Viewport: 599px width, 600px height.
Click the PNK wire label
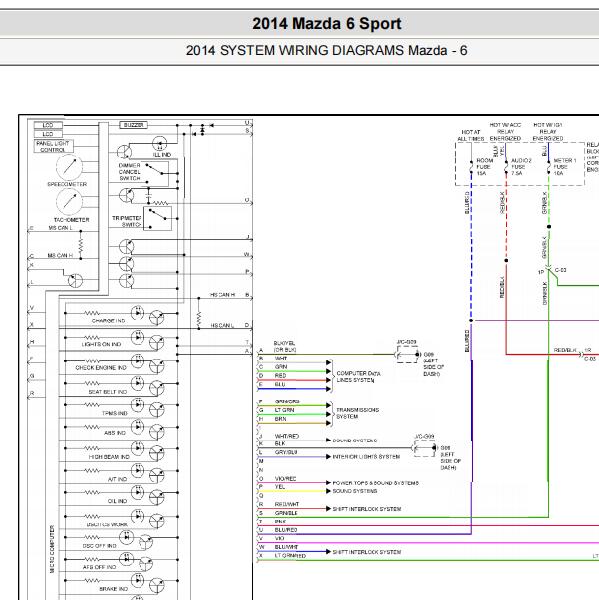pos(280,522)
